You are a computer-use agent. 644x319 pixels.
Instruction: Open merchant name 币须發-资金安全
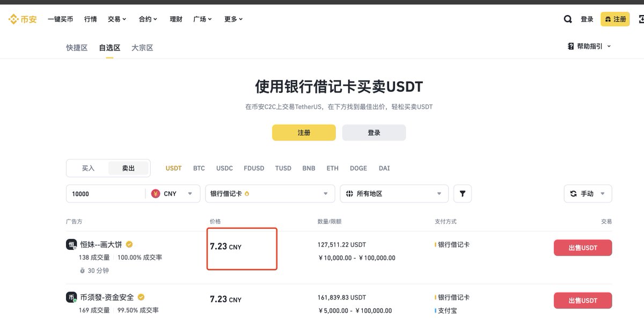click(x=107, y=297)
